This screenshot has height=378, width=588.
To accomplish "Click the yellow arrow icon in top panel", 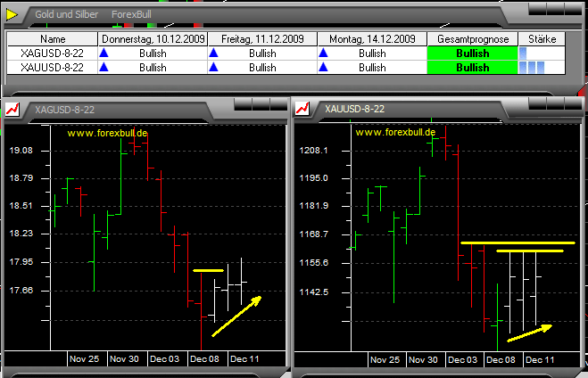I will pyautogui.click(x=12, y=15).
